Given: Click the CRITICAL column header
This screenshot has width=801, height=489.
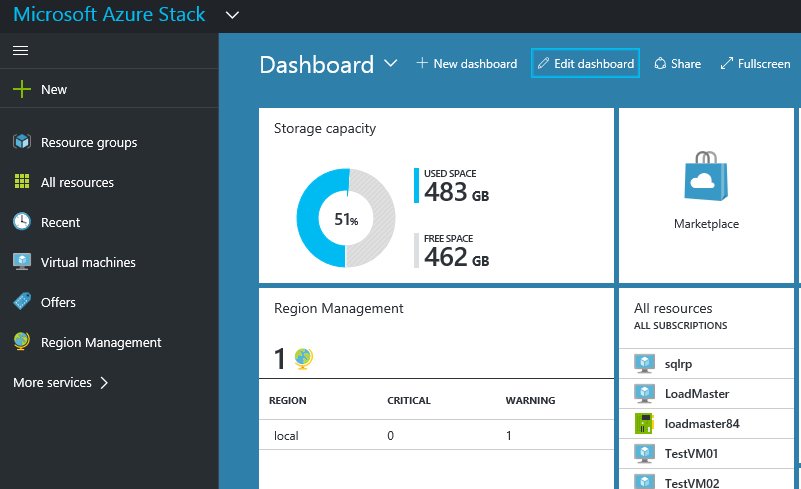Looking at the screenshot, I should click(x=409, y=401).
